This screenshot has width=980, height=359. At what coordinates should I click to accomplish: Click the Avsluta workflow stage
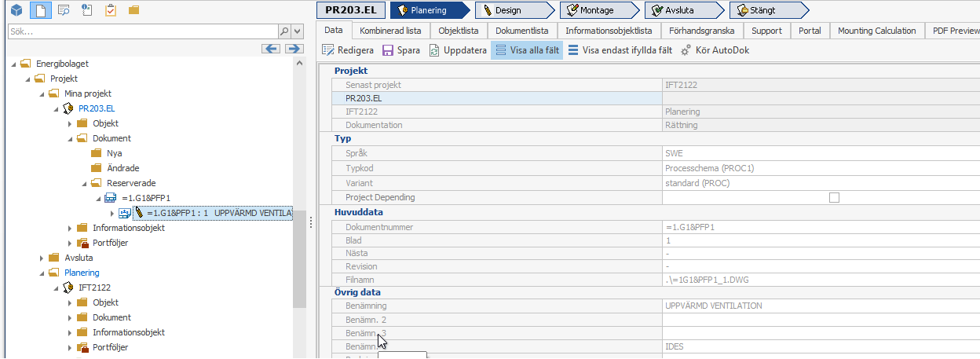point(683,10)
